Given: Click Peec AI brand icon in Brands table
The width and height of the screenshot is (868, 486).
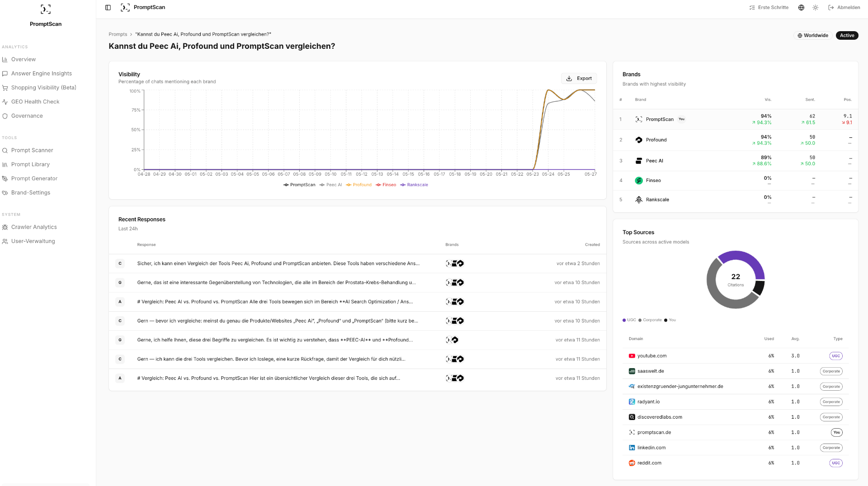Looking at the screenshot, I should tap(639, 161).
